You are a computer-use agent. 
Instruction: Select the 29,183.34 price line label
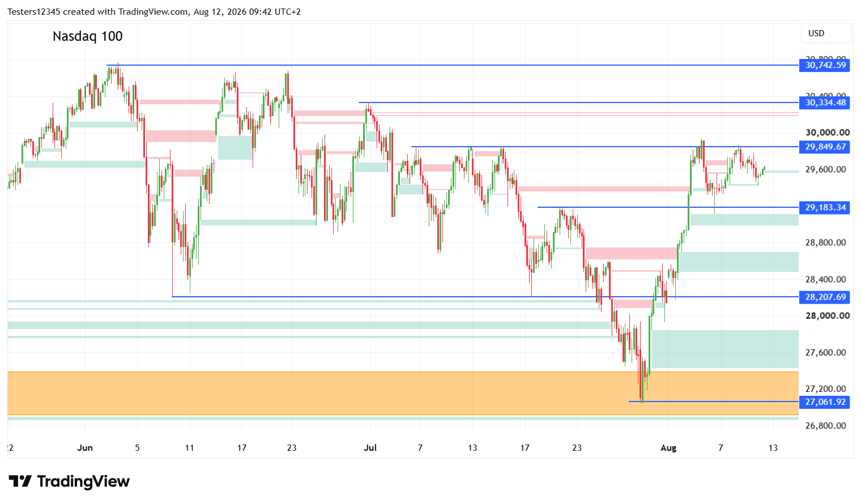click(826, 207)
